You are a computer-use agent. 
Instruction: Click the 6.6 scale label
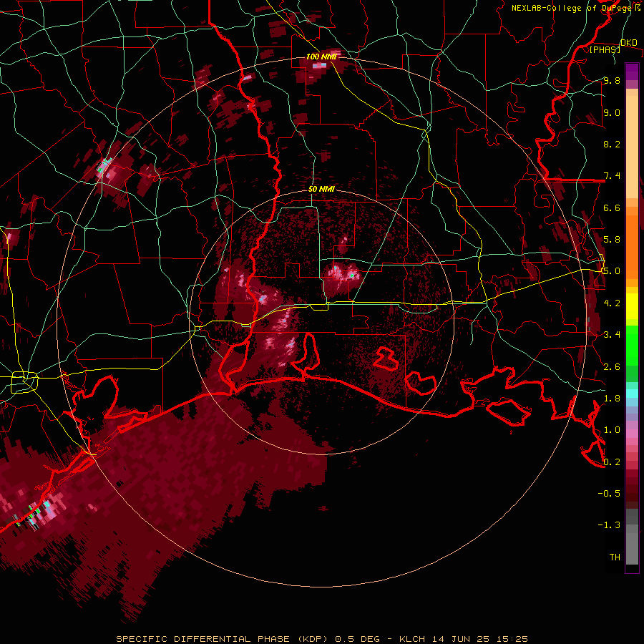tap(612, 208)
